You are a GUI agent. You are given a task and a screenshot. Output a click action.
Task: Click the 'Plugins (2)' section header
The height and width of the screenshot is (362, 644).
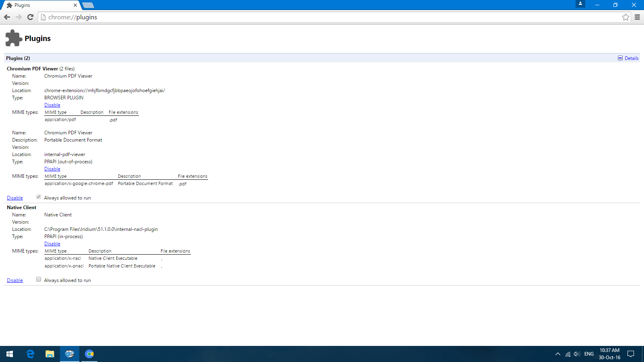point(18,58)
